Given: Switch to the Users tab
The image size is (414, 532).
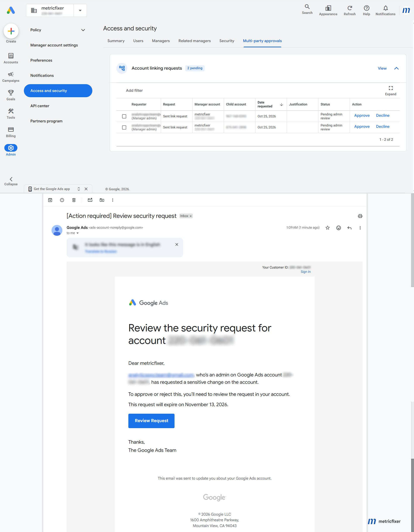Looking at the screenshot, I should [138, 41].
